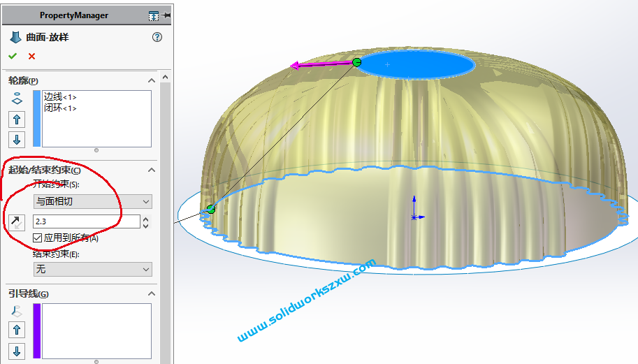The width and height of the screenshot is (638, 364).
Task: Reverse the start tangent direction arrow
Action: (x=17, y=222)
